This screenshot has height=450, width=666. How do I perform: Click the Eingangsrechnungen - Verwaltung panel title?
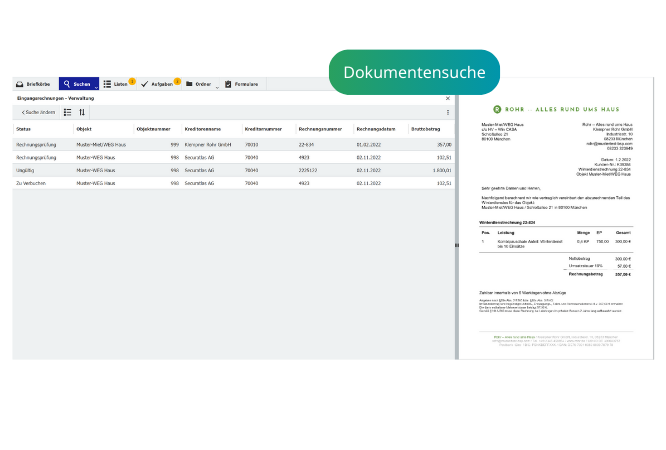56,98
